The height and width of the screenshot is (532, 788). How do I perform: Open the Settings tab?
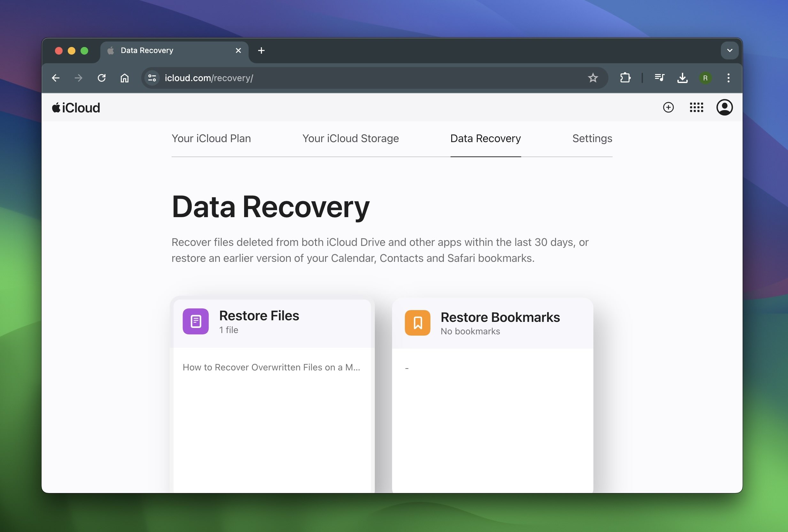click(592, 139)
